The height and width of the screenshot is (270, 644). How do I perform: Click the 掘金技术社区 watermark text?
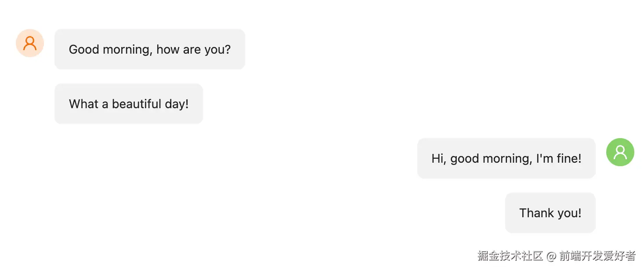click(x=510, y=256)
